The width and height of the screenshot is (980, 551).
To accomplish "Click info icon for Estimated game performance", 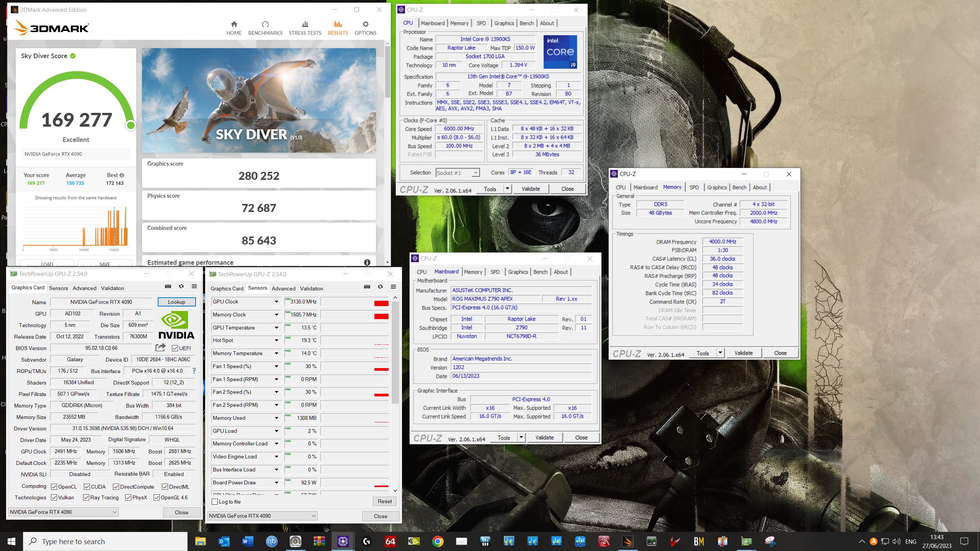I will 367,262.
